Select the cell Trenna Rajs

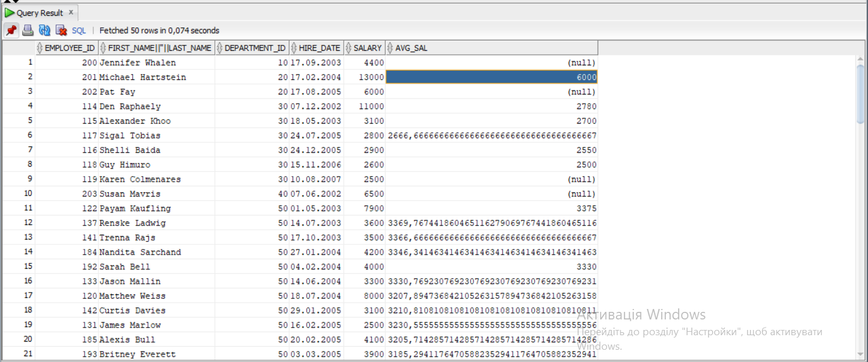tap(156, 237)
